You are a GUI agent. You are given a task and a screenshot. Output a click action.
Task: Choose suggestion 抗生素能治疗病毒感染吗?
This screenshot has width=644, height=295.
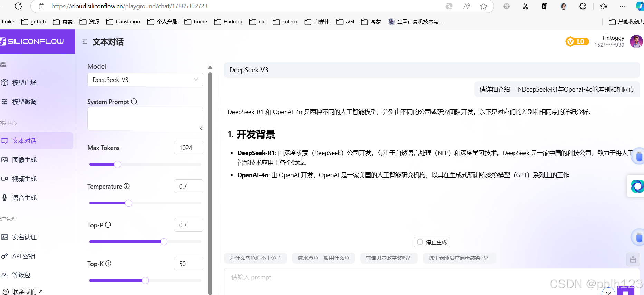tap(459, 258)
